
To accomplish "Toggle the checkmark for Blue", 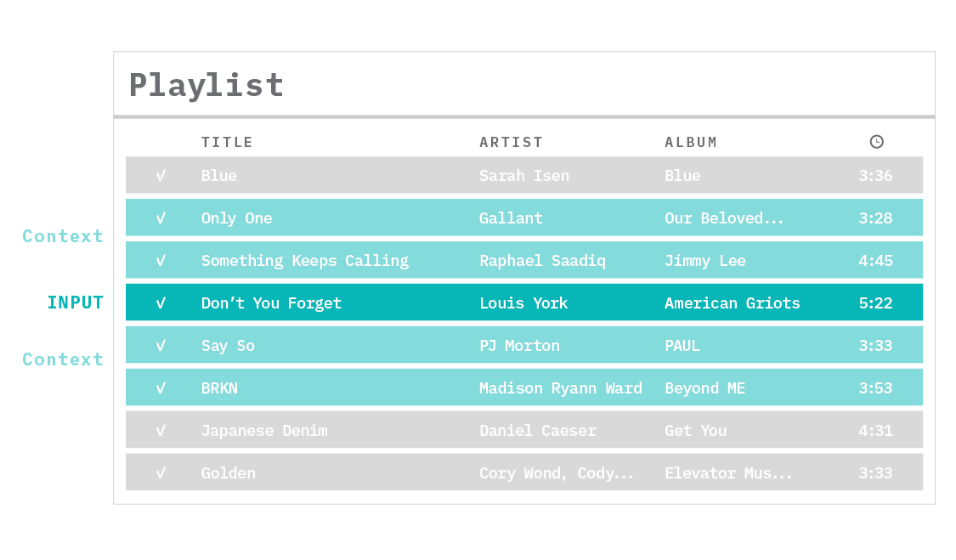I will coord(161,176).
